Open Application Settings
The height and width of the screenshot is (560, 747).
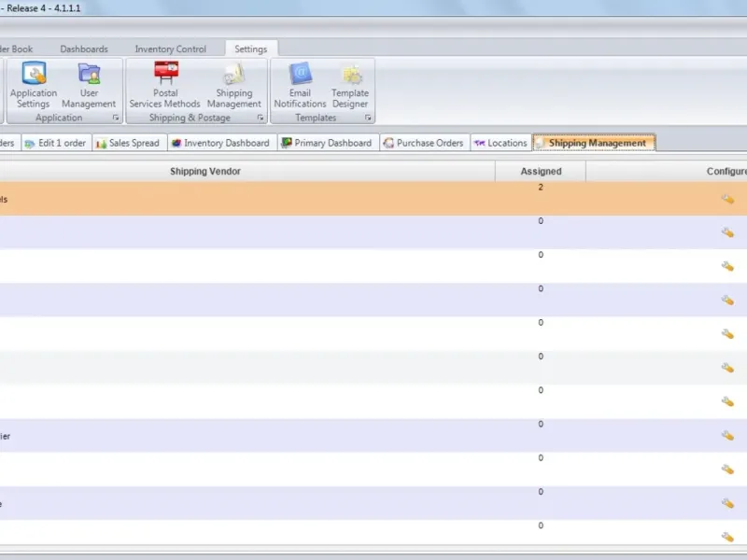(34, 85)
